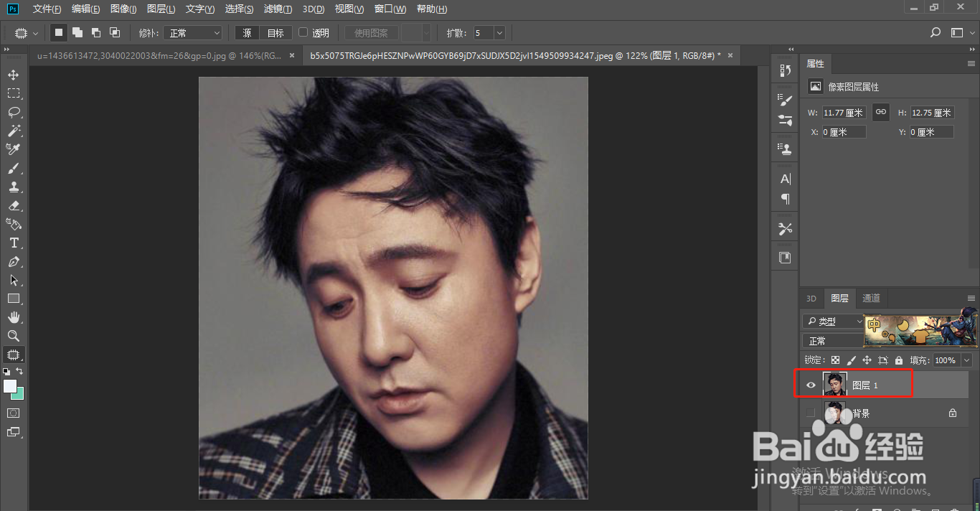Viewport: 980px width, 511px height.
Task: Select the Patch tool in toolbar
Action: pyautogui.click(x=14, y=355)
